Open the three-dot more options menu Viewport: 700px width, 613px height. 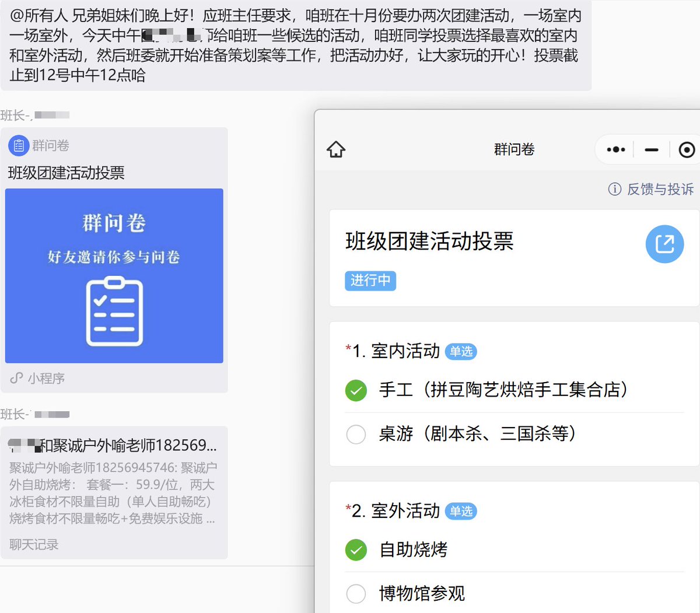point(615,149)
